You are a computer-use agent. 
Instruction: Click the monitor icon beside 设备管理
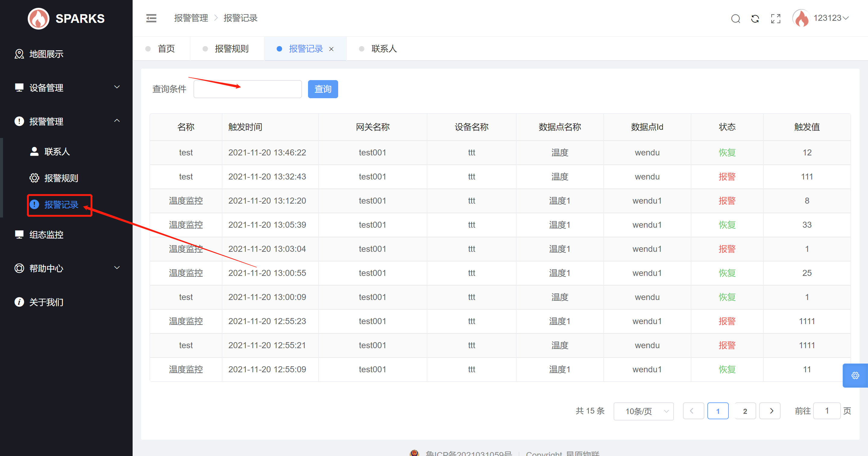tap(19, 88)
